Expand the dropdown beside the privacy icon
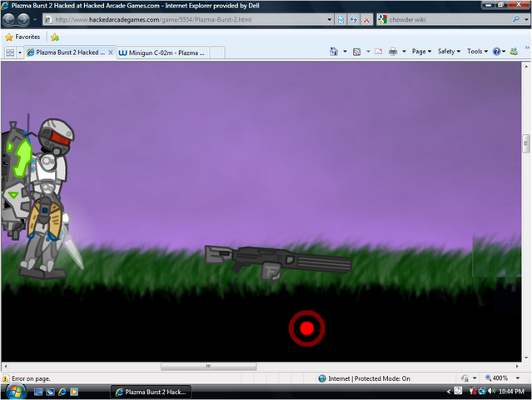The image size is (532, 400). 475,378
